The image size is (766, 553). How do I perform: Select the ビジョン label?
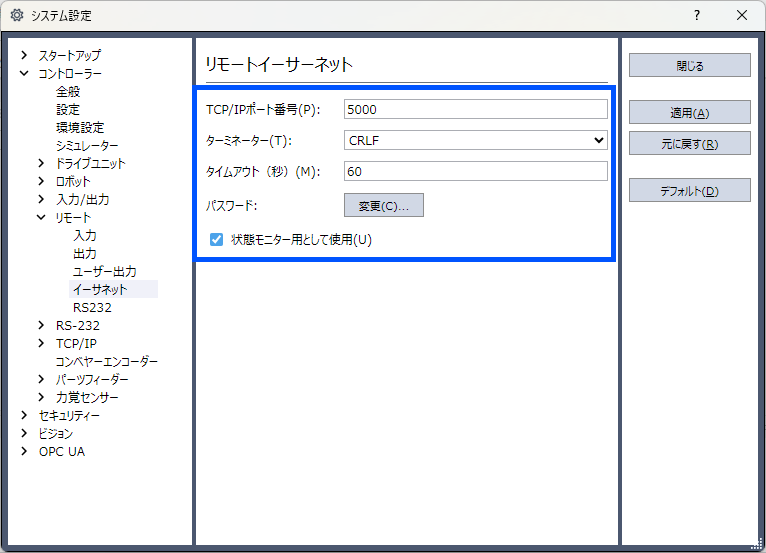click(x=56, y=433)
